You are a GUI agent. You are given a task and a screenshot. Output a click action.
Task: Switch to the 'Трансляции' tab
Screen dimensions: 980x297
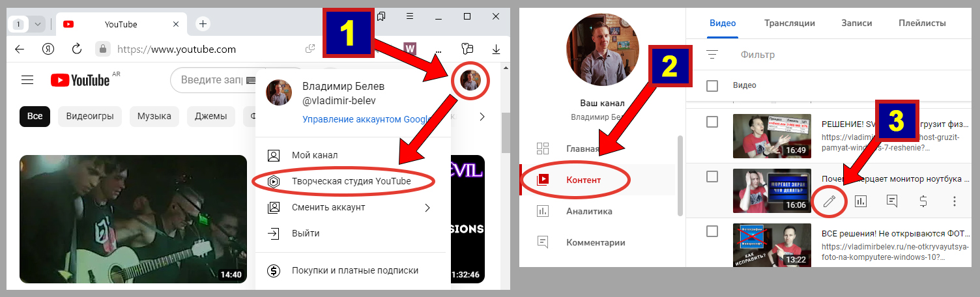790,23
